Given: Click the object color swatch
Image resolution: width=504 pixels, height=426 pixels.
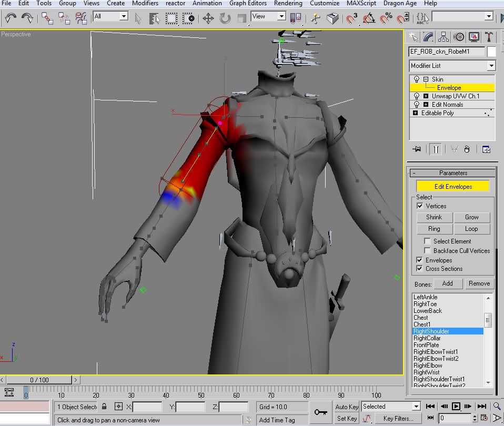Looking at the screenshot, I should click(491, 52).
